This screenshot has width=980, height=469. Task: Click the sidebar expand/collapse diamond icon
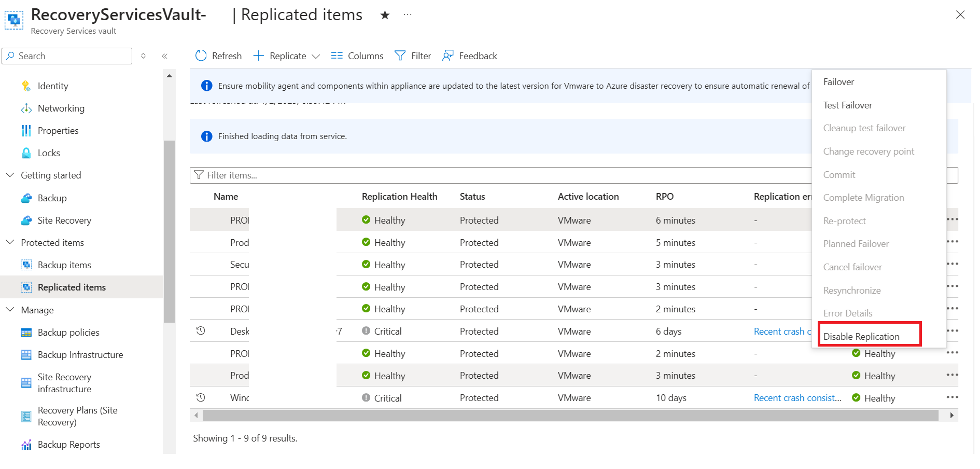point(144,56)
